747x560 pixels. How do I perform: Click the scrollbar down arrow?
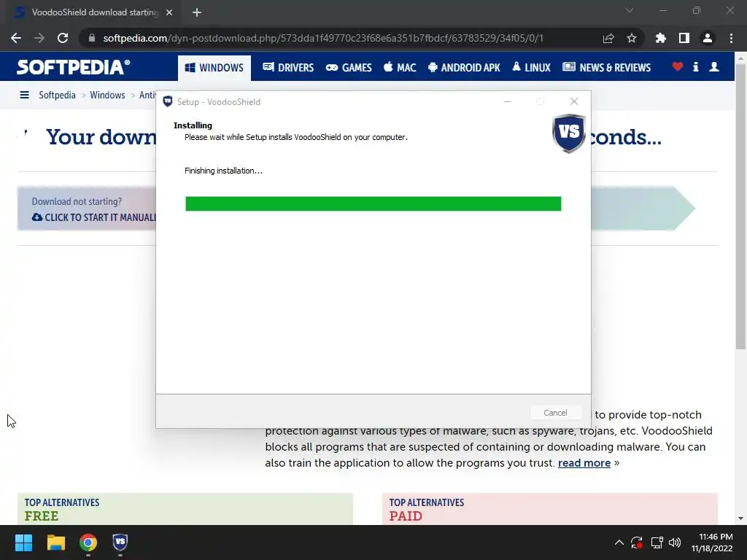[x=740, y=518]
